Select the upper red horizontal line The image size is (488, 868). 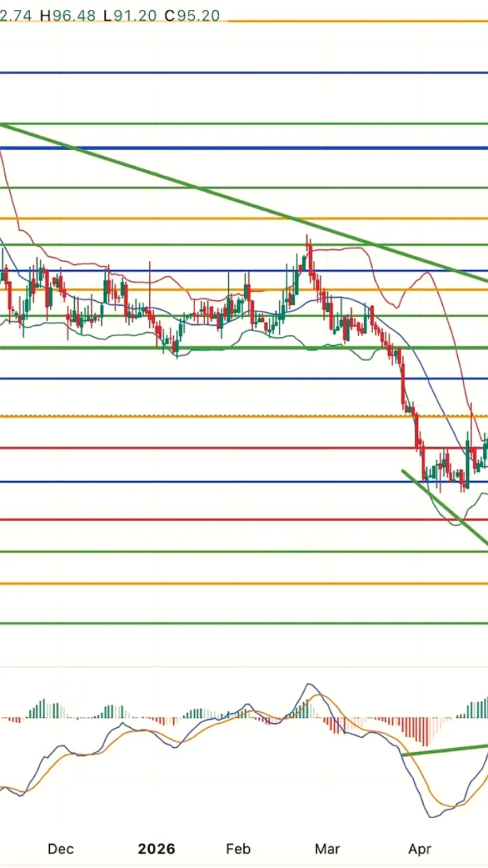pyautogui.click(x=244, y=448)
